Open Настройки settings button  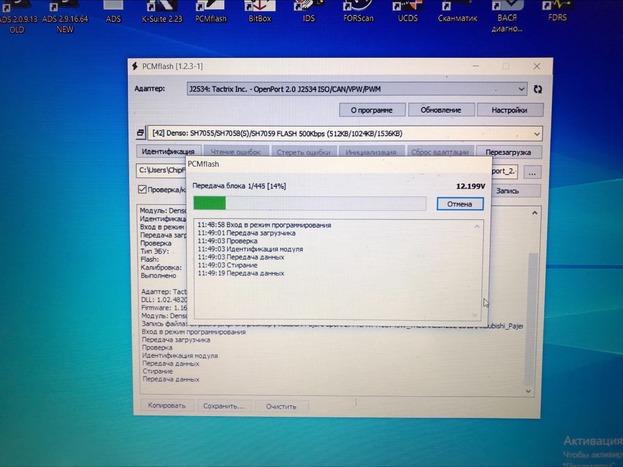[508, 110]
